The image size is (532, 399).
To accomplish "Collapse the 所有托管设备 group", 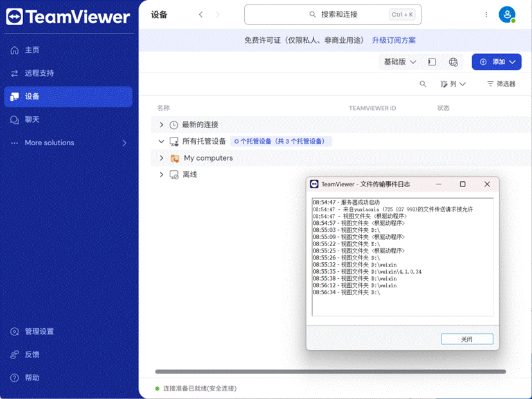I will [161, 141].
